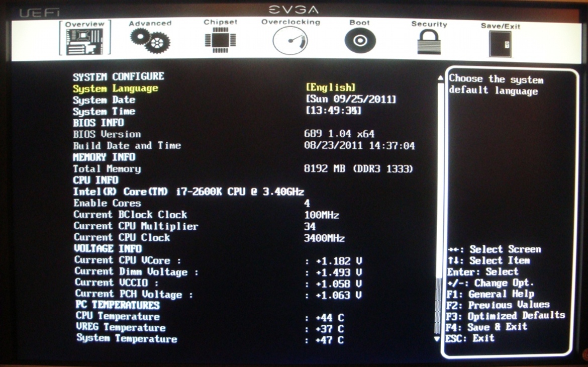Image resolution: width=588 pixels, height=367 pixels.
Task: Click the "Current BClock Clock" label
Action: tap(130, 215)
